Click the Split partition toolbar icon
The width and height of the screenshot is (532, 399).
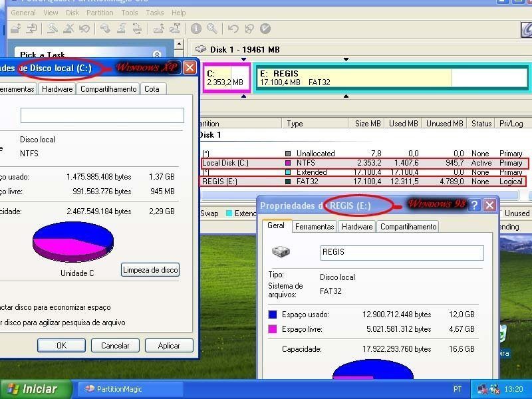[175, 29]
